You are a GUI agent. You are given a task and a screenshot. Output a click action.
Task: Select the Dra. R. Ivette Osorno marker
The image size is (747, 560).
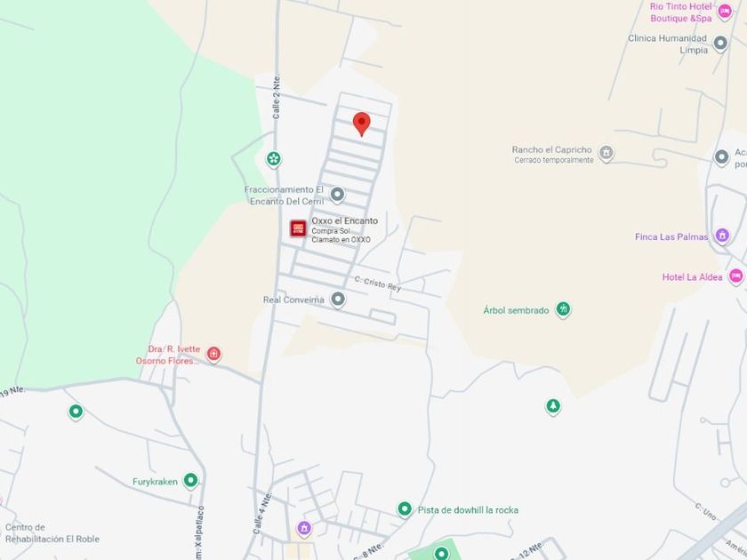point(213,355)
